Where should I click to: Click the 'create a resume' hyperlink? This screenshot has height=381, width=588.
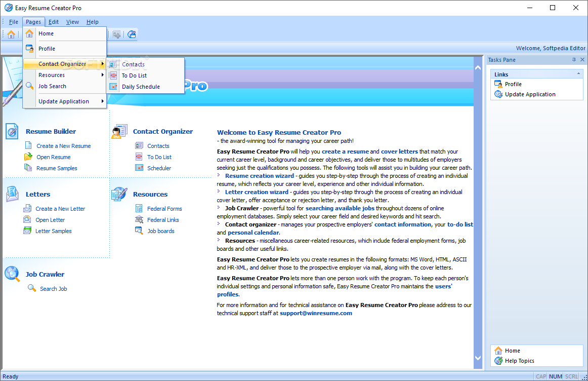346,151
